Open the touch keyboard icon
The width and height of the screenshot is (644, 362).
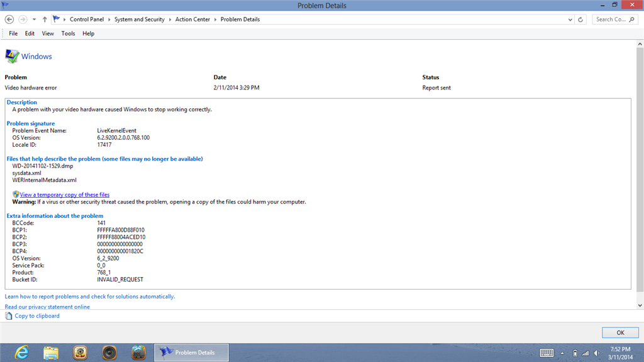[547, 353]
